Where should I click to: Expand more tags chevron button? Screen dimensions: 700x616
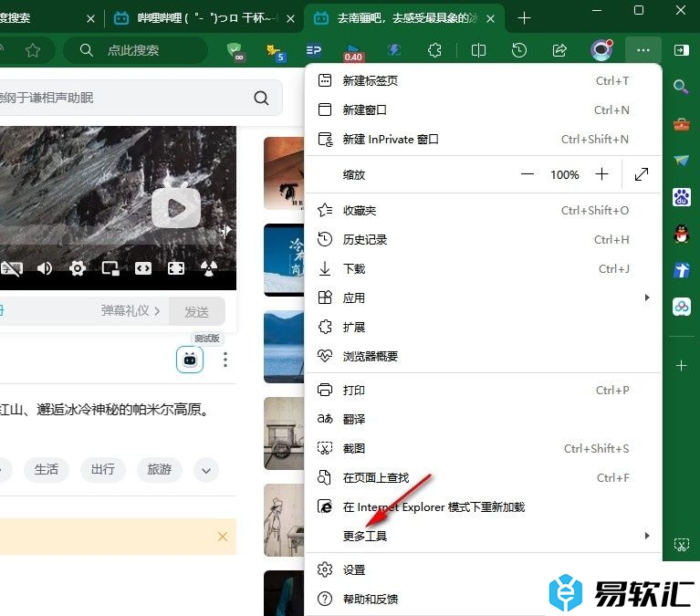(206, 470)
